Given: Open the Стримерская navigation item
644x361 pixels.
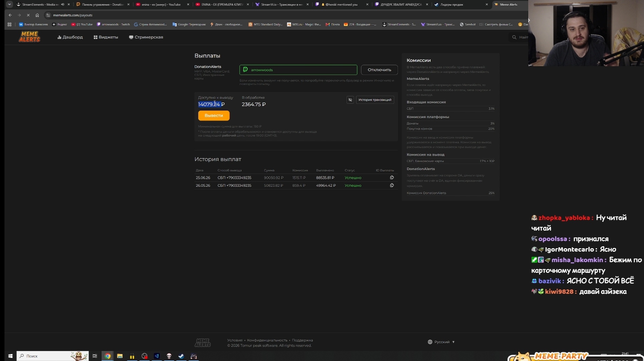Looking at the screenshot, I should pos(146,37).
